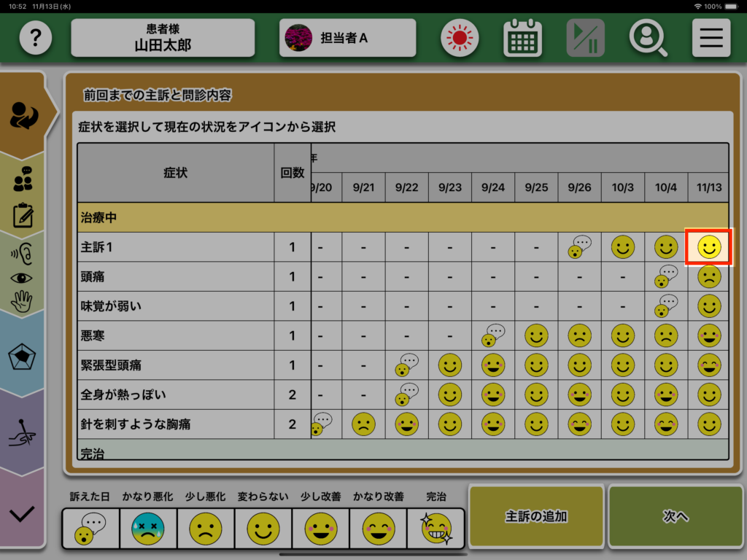This screenshot has height=560, width=747.
Task: Select the 訴えた日 speech bubble icon
Action: (91, 529)
